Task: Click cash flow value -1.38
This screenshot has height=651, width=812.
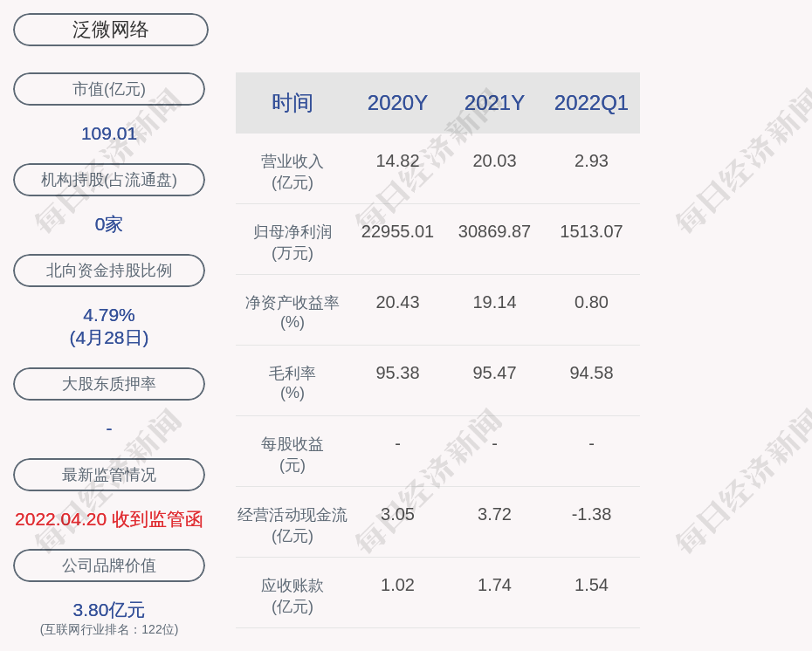Action: pyautogui.click(x=591, y=514)
